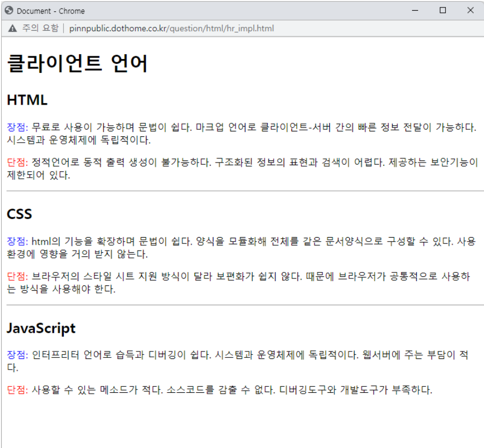Viewport: 484px width, 448px height.
Task: Click the globe icon in the title bar
Action: [9, 11]
